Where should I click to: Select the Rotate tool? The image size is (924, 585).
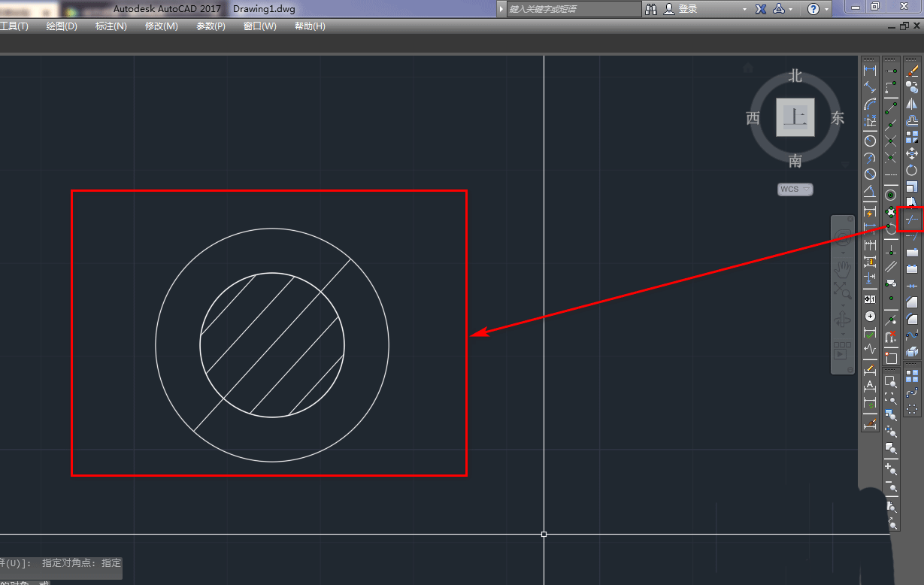tap(912, 170)
